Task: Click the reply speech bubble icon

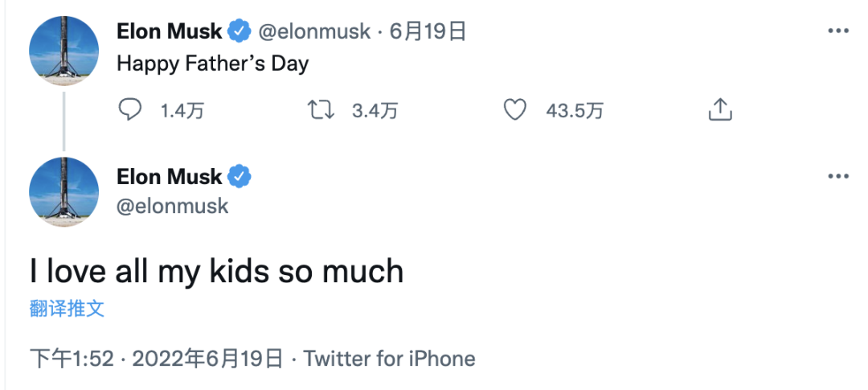Action: pyautogui.click(x=130, y=109)
